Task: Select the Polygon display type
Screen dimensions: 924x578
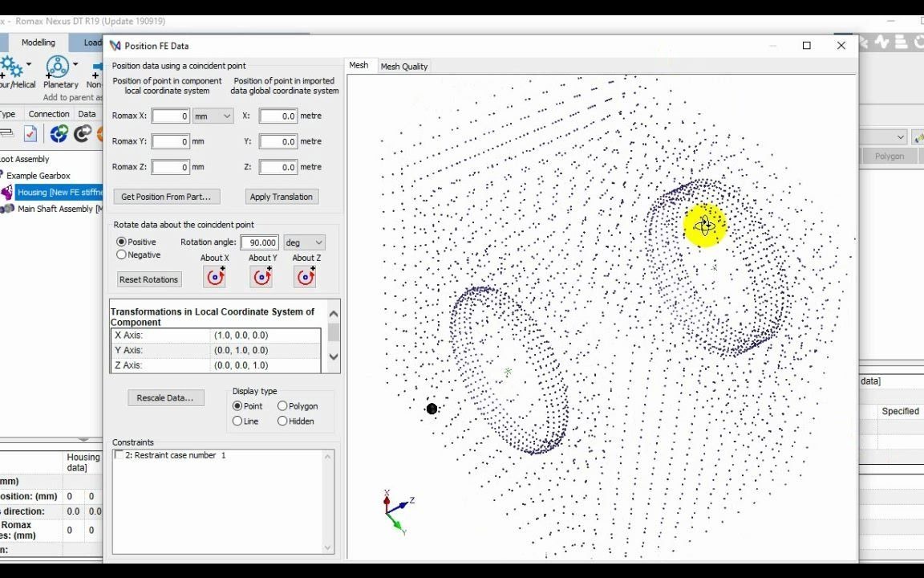Action: pos(282,405)
